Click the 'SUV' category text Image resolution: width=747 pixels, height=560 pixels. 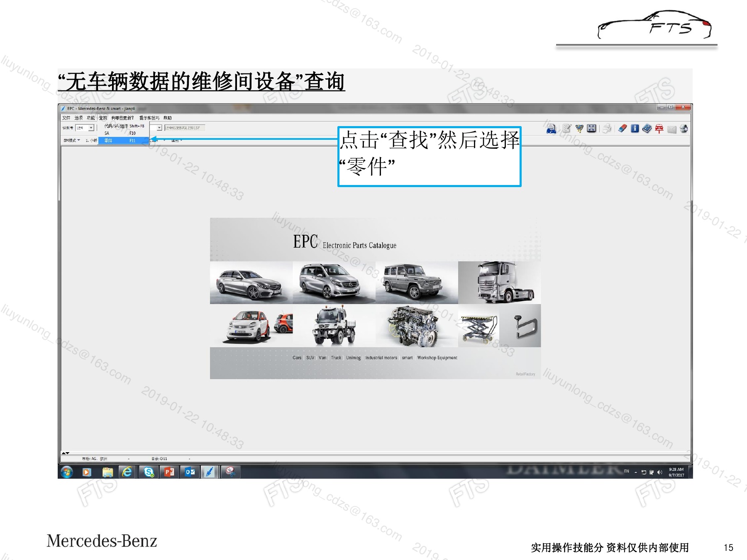pos(310,358)
